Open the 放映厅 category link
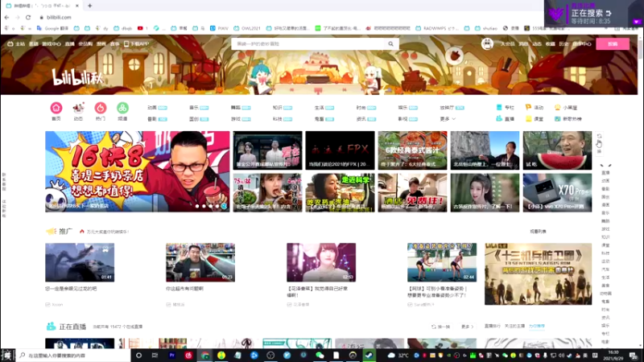 coord(447,108)
